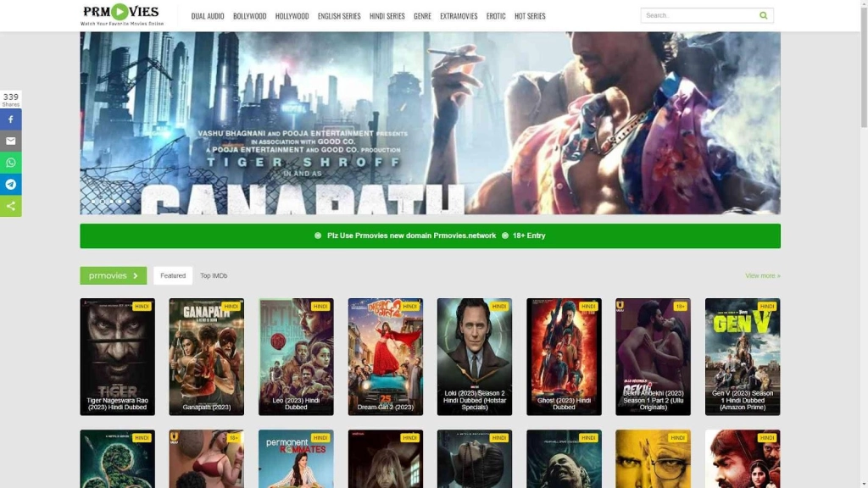This screenshot has height=488, width=868.
Task: Open the DUAL AUDIO category
Action: [x=207, y=15]
